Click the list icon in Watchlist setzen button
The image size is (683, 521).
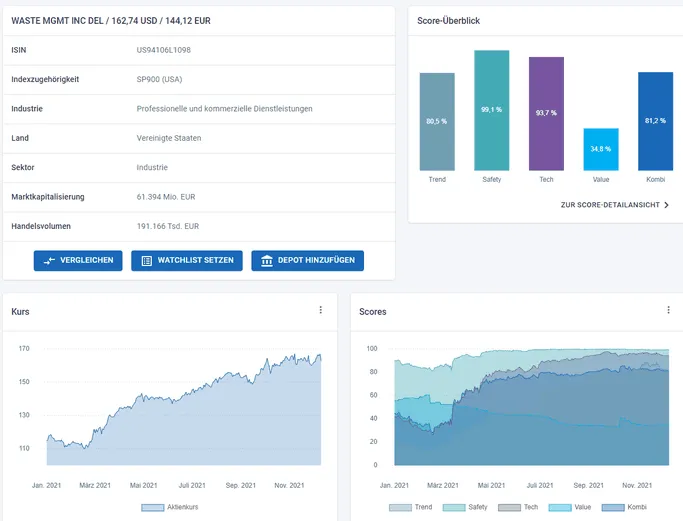click(x=147, y=261)
